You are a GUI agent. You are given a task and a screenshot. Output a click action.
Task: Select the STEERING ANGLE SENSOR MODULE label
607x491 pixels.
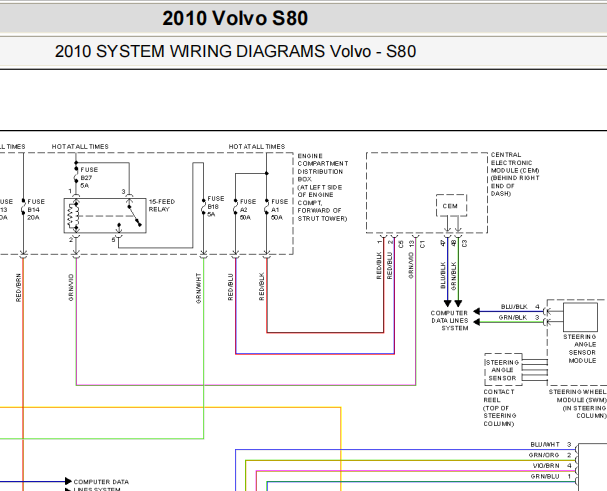[x=580, y=349]
